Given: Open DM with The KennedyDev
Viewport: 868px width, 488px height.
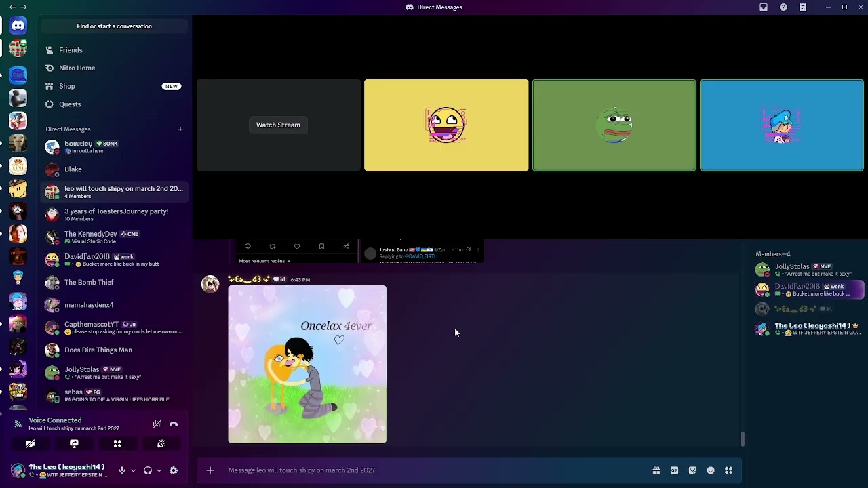Looking at the screenshot, I should [114, 237].
